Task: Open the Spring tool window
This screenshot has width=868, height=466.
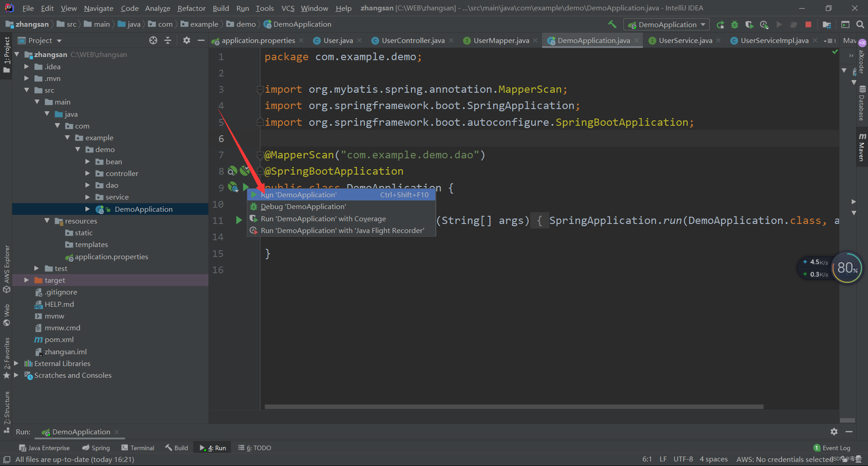Action: pos(96,448)
